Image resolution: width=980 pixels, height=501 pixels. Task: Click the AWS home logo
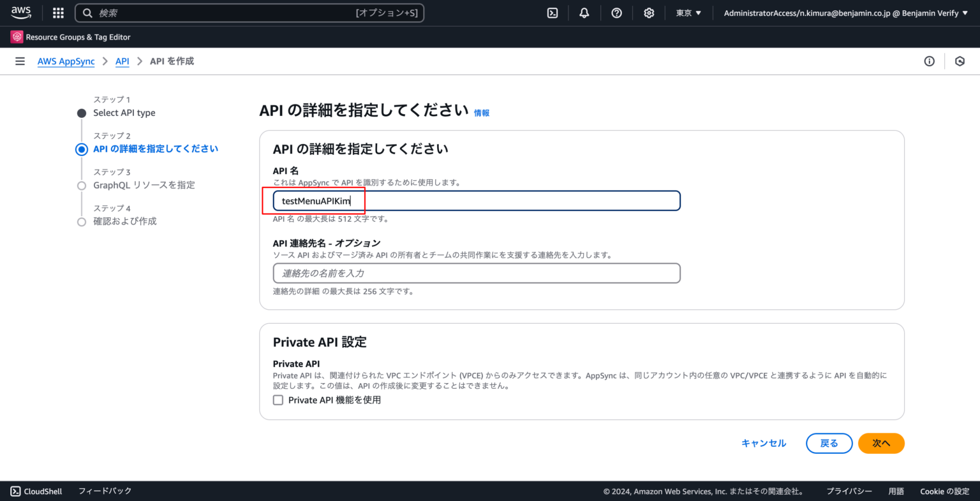21,11
